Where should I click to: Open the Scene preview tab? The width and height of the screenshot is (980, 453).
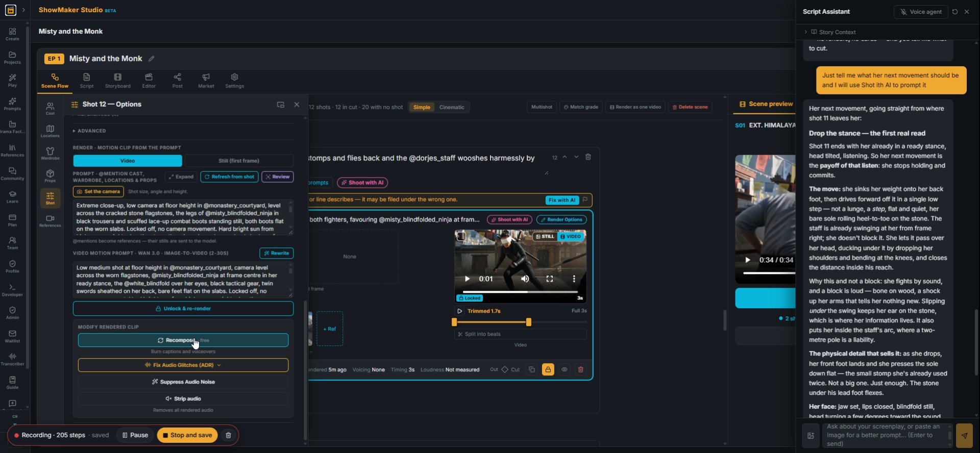point(766,104)
